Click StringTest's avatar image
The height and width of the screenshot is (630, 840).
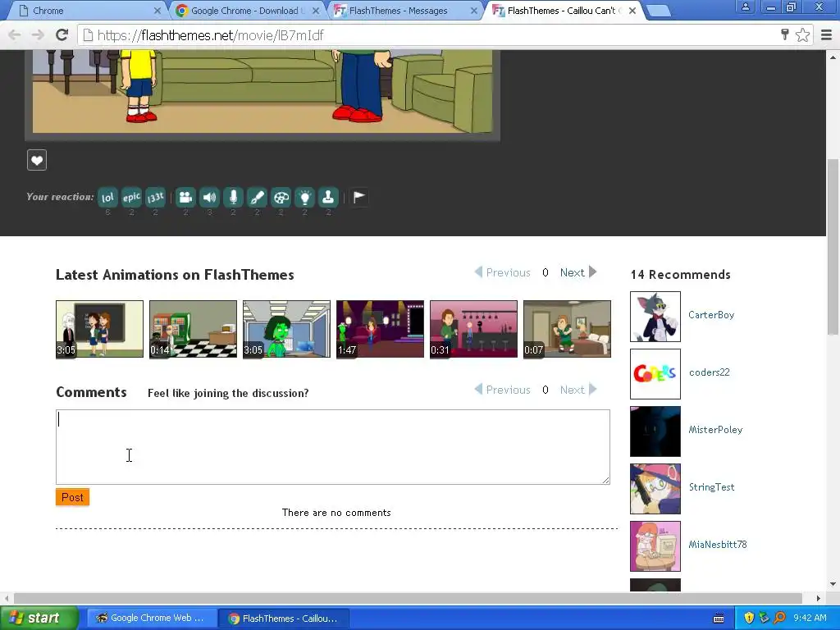click(655, 489)
